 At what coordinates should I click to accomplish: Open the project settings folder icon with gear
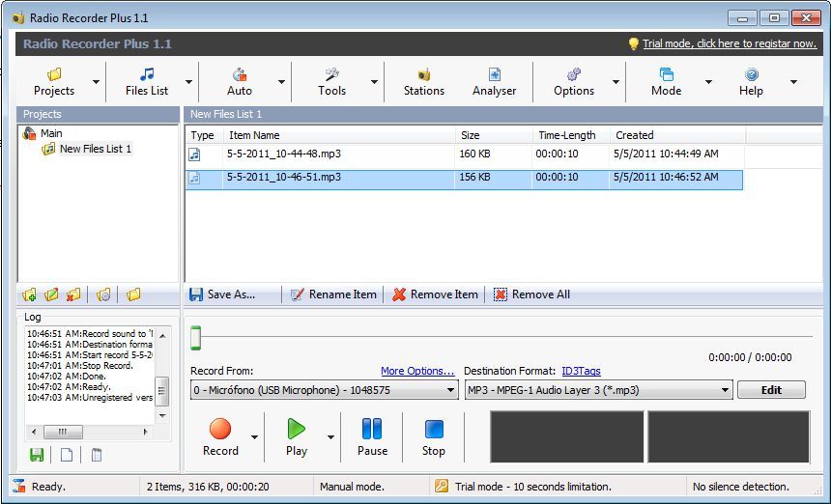tap(104, 294)
